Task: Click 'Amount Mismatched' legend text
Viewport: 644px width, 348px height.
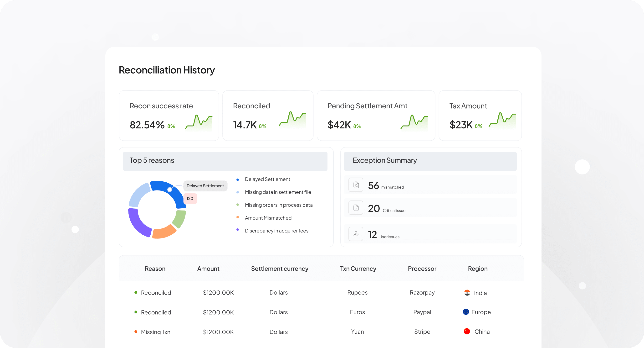Action: tap(268, 218)
